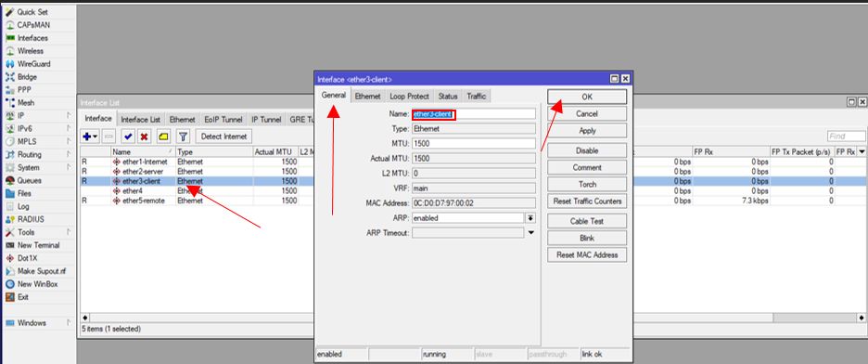
Task: Expand the Windows submenu
Action: 38,323
